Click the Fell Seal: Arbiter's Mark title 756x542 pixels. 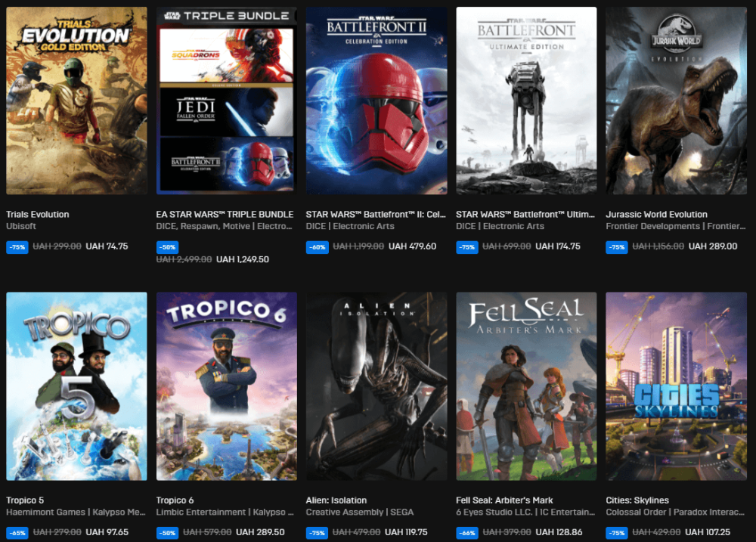point(504,500)
